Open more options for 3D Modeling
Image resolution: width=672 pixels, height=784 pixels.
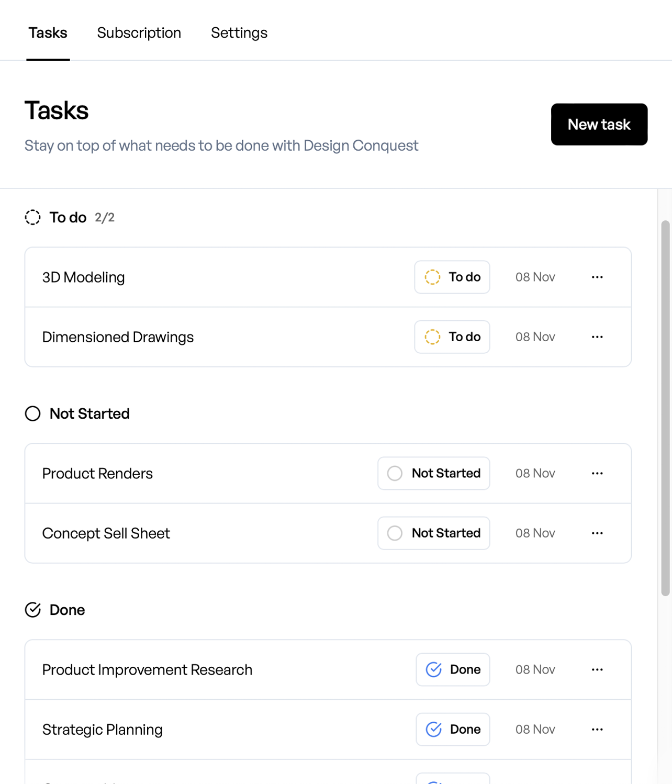tap(597, 277)
